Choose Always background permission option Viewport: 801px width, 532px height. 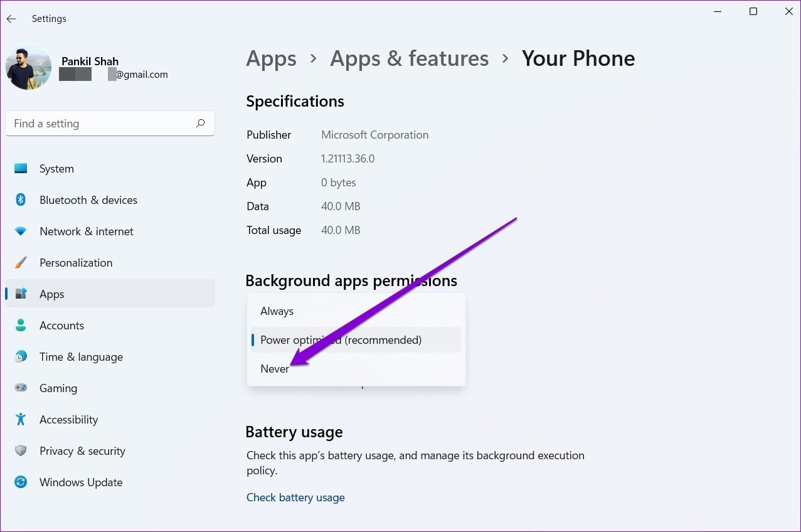click(x=277, y=311)
